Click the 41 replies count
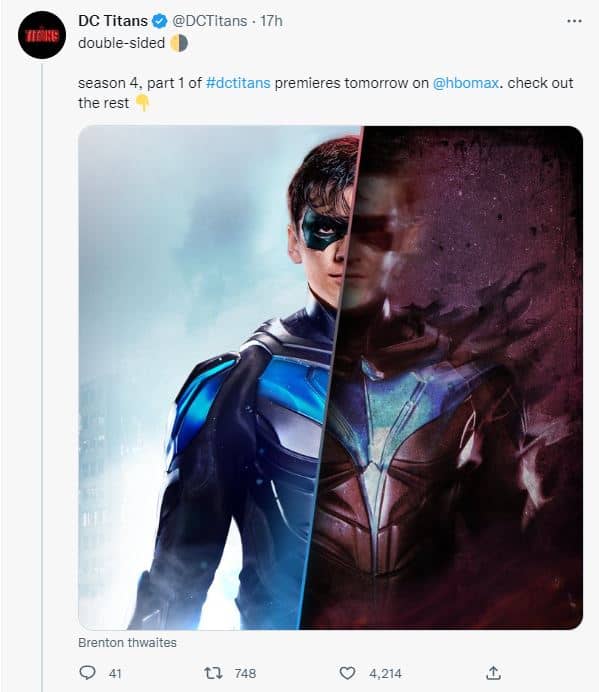 coord(115,673)
